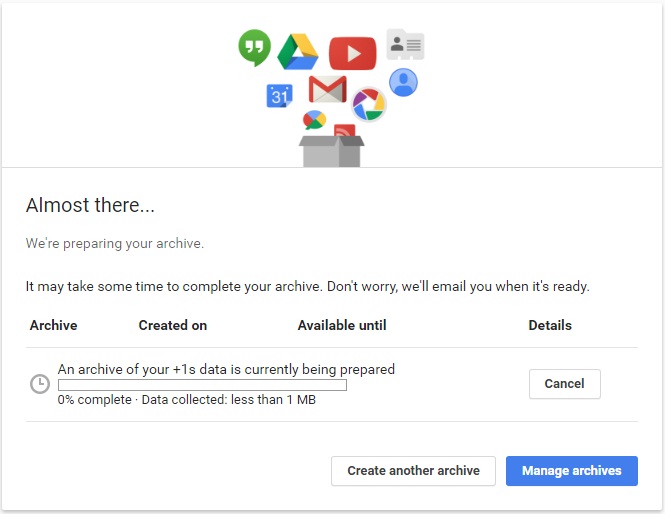The width and height of the screenshot is (665, 514).
Task: Open Manage archives
Action: [x=572, y=471]
